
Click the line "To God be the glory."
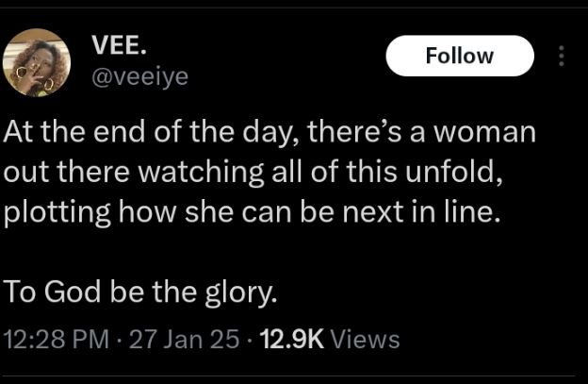click(141, 292)
